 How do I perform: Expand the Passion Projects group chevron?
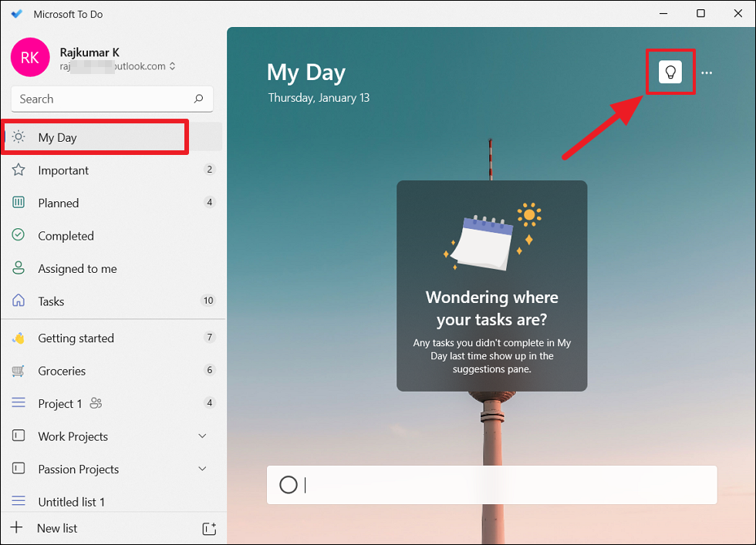point(202,469)
